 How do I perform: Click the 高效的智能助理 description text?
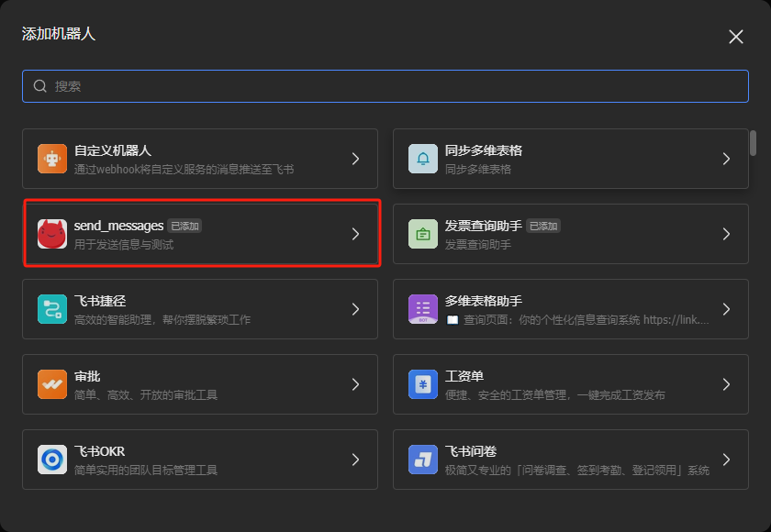pyautogui.click(x=162, y=320)
